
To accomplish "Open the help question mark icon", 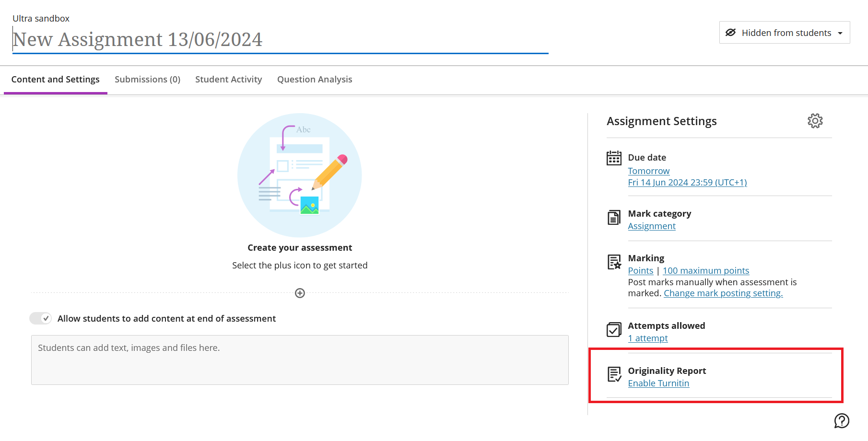I will 842,421.
